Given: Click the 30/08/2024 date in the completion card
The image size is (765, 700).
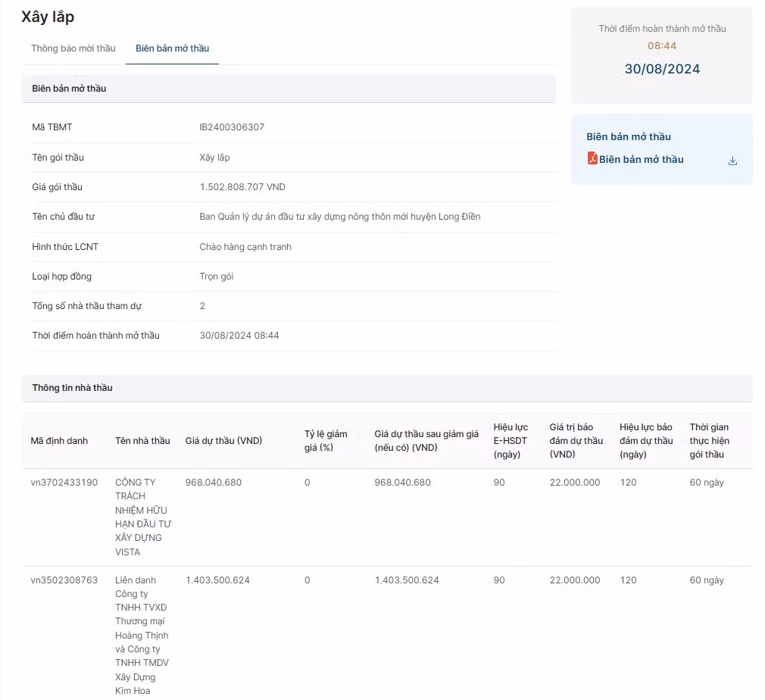Looking at the screenshot, I should click(662, 69).
